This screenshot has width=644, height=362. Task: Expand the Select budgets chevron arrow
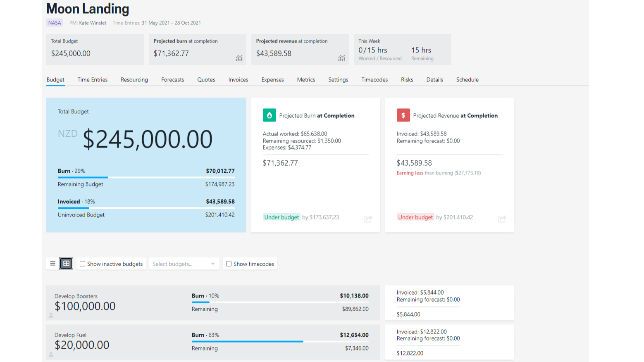point(213,264)
